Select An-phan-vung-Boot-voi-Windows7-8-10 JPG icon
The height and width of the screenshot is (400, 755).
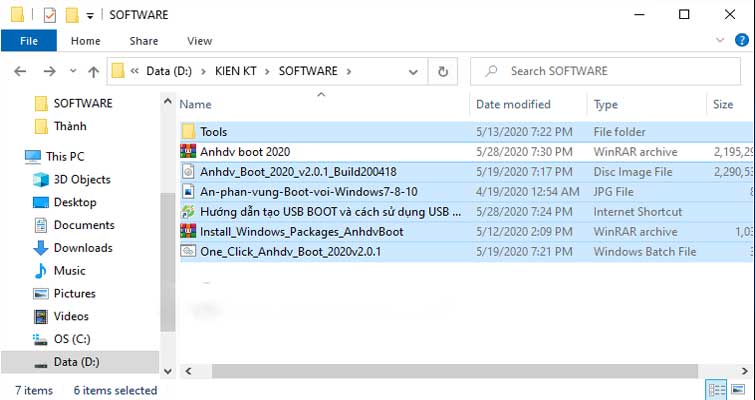188,192
